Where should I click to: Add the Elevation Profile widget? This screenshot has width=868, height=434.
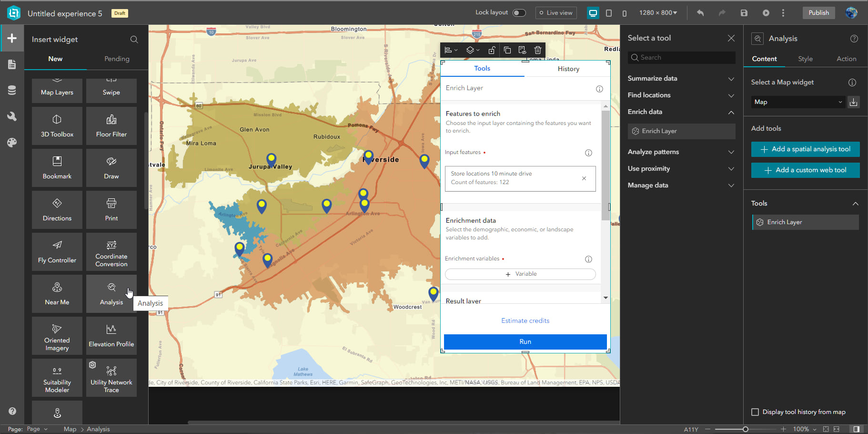[111, 336]
